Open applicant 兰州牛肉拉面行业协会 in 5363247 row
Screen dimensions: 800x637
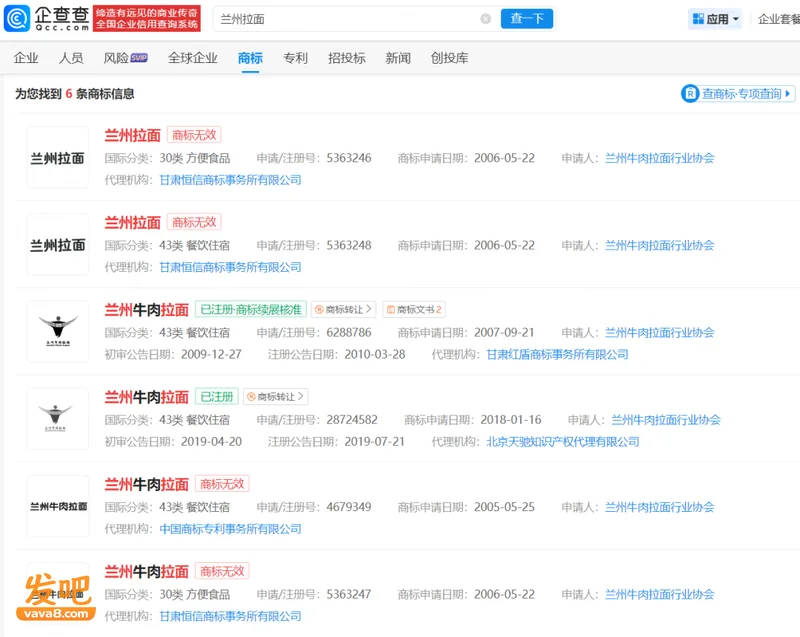(660, 594)
